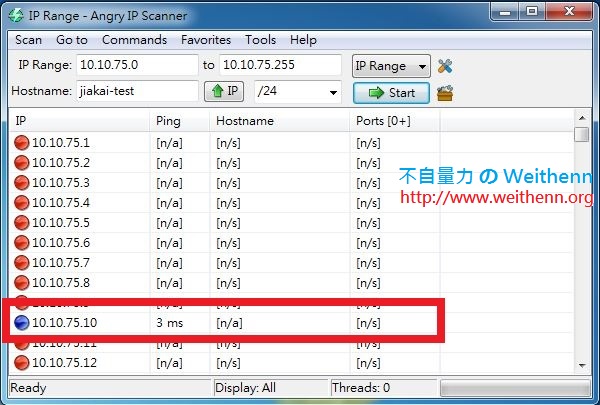Click red status dot for 10.10.75.2
This screenshot has width=600, height=405.
tap(21, 163)
